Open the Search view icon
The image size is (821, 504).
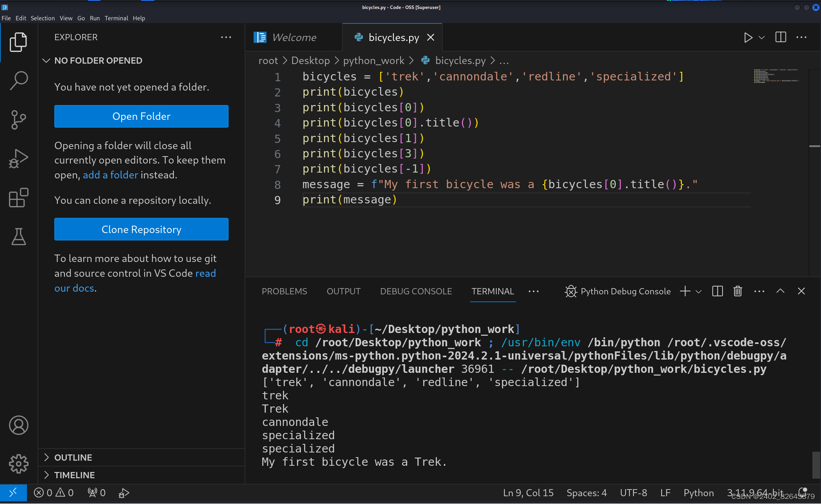point(18,81)
